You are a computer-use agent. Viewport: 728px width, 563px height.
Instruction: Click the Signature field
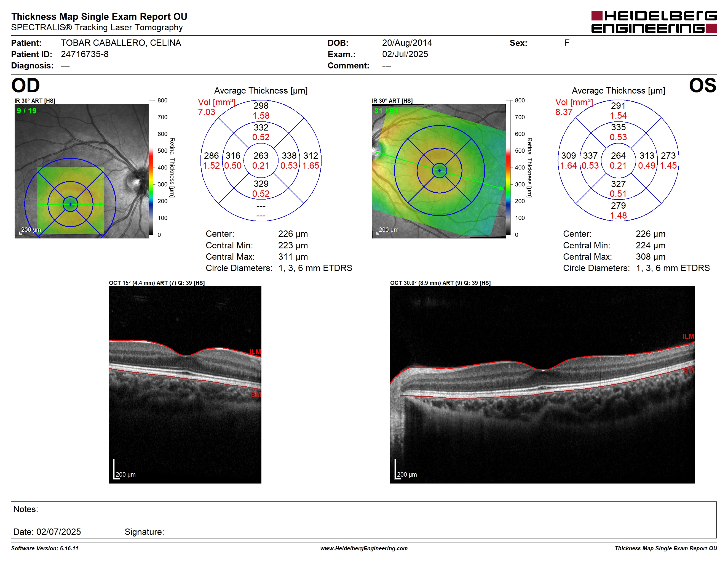click(x=144, y=532)
